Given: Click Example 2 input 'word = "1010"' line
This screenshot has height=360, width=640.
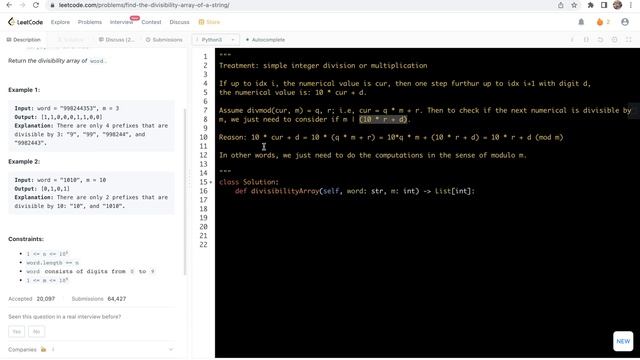Looking at the screenshot, I should [60, 180].
